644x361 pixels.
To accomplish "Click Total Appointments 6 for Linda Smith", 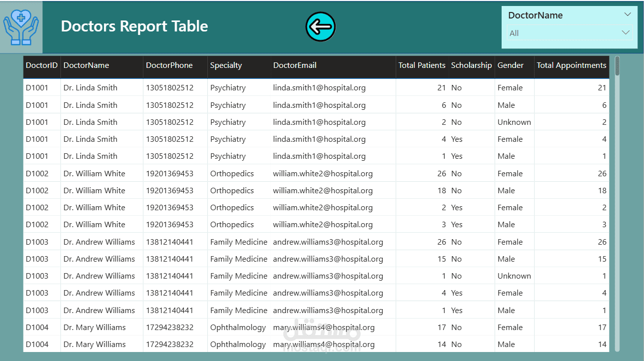I will (604, 105).
